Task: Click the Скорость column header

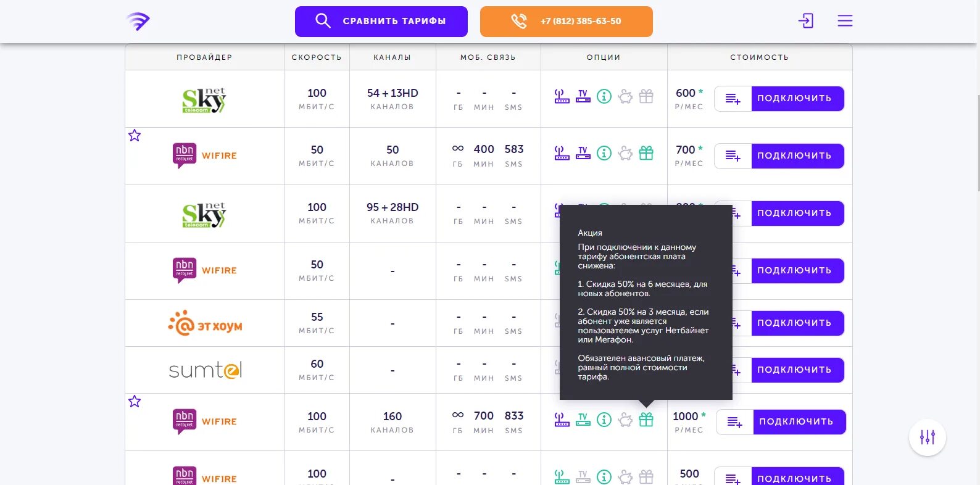Action: tap(317, 57)
